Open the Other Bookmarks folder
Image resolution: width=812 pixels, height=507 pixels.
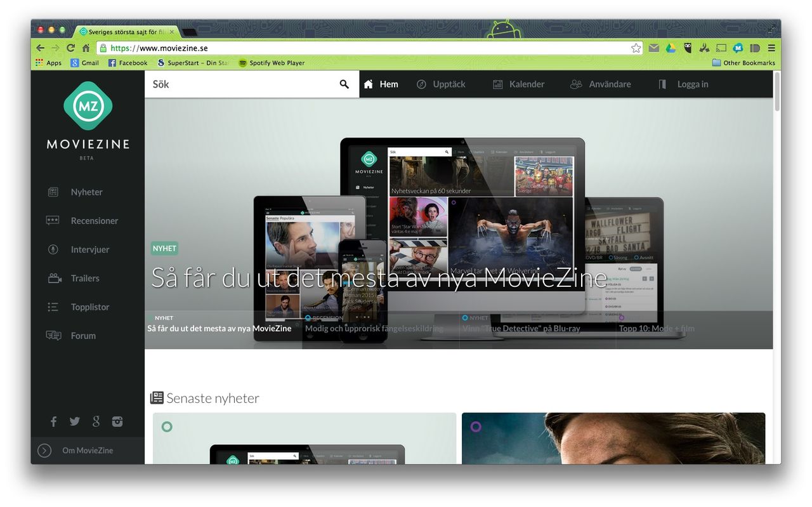click(x=743, y=63)
